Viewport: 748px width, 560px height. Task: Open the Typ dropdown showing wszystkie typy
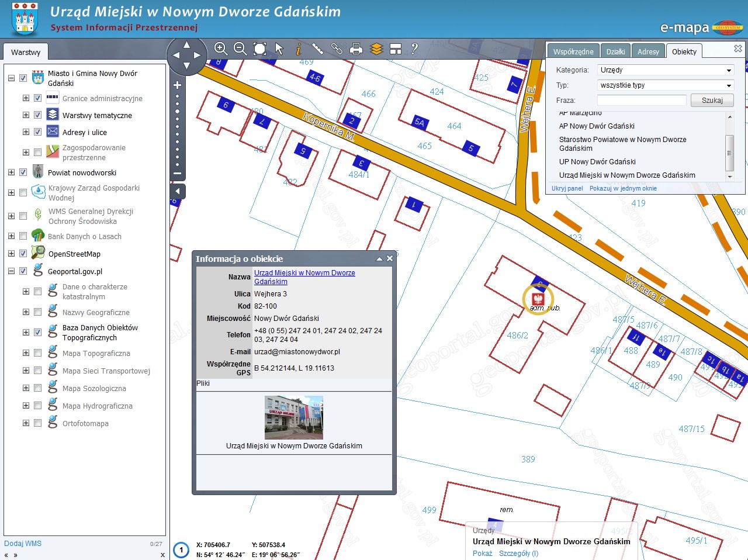tap(666, 85)
